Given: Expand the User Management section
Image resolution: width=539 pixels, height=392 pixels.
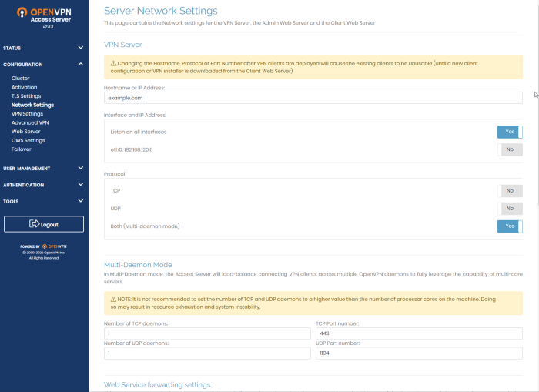Looking at the screenshot, I should click(80, 168).
